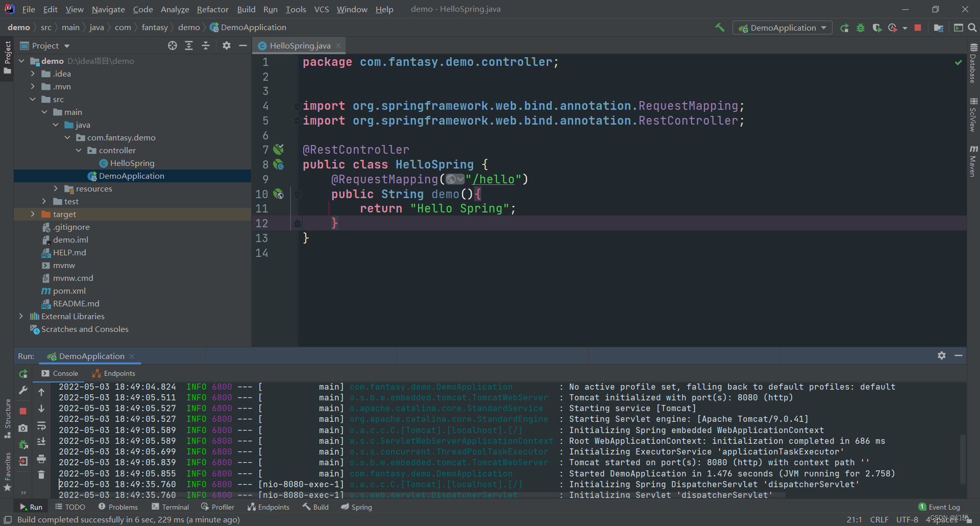Toggle the Structure side tool window

pos(7,419)
